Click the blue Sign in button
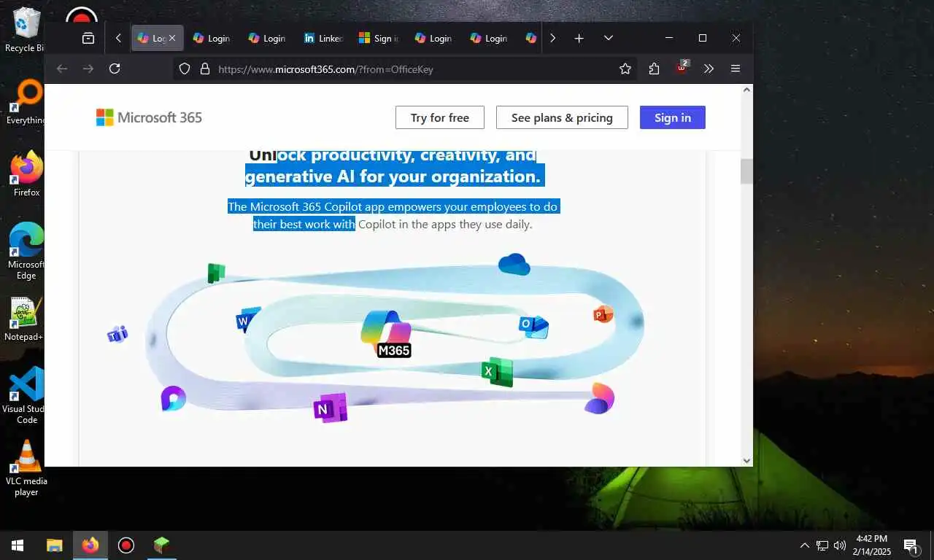Screen dimensions: 934x560 point(673,117)
